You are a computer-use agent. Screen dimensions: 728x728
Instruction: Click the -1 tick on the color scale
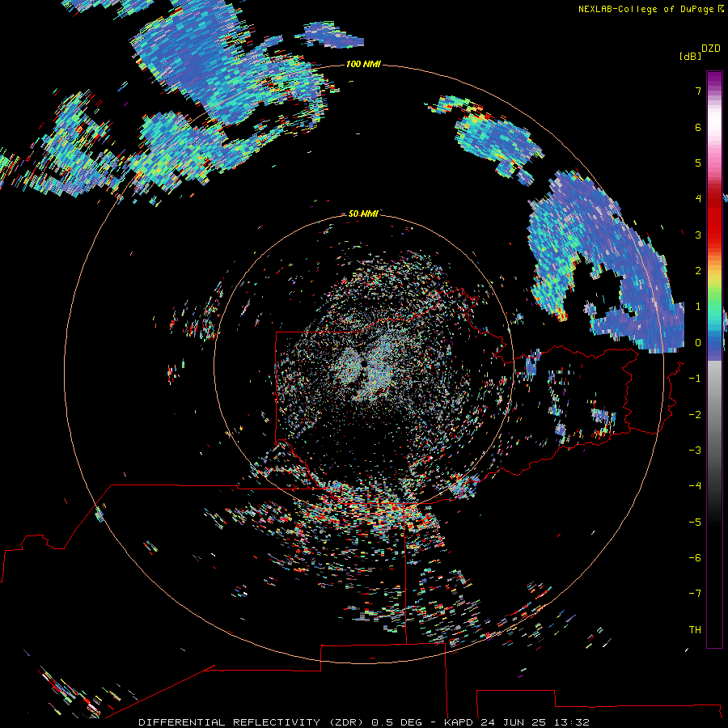coord(695,379)
